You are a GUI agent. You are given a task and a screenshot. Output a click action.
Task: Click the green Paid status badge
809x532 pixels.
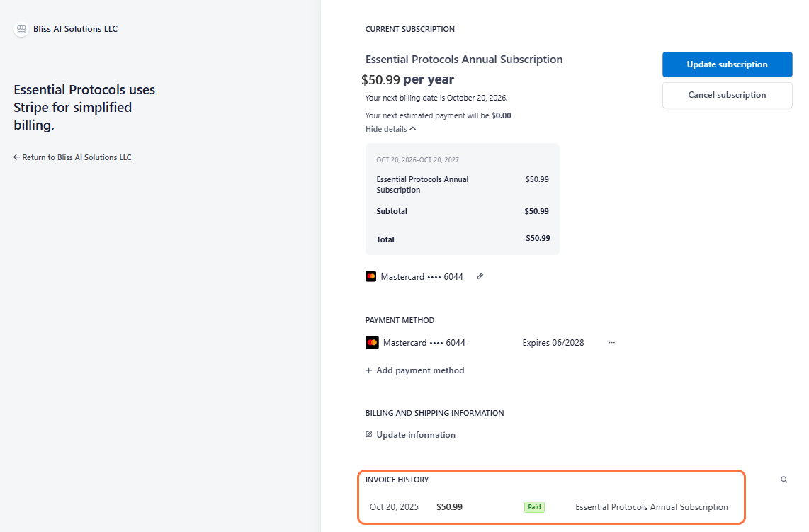[534, 507]
